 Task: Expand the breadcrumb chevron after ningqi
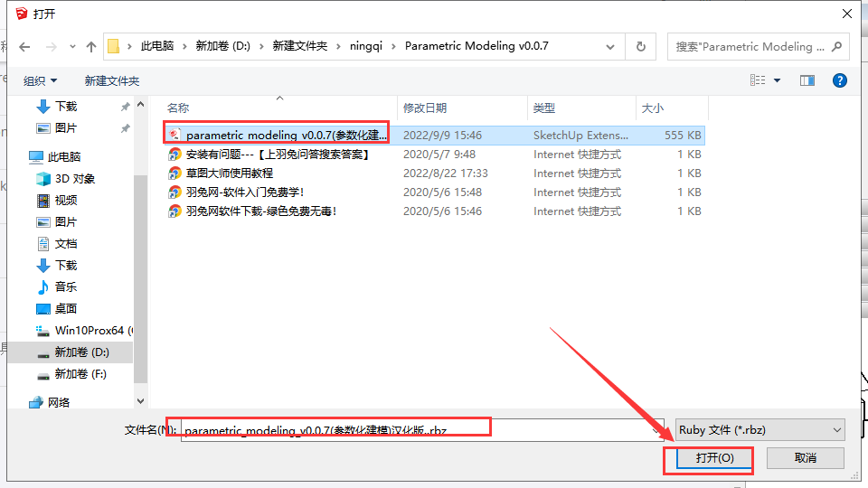click(x=393, y=46)
